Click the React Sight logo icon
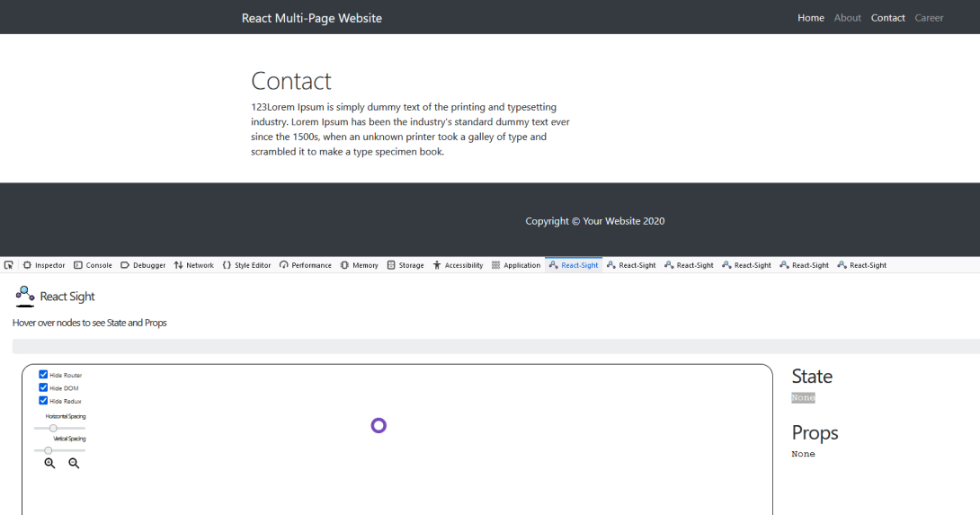Screen dimensions: 980x515 coord(25,296)
